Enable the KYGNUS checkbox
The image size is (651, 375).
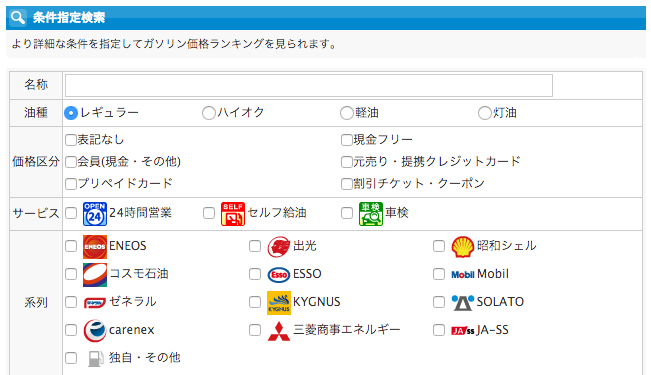255,302
